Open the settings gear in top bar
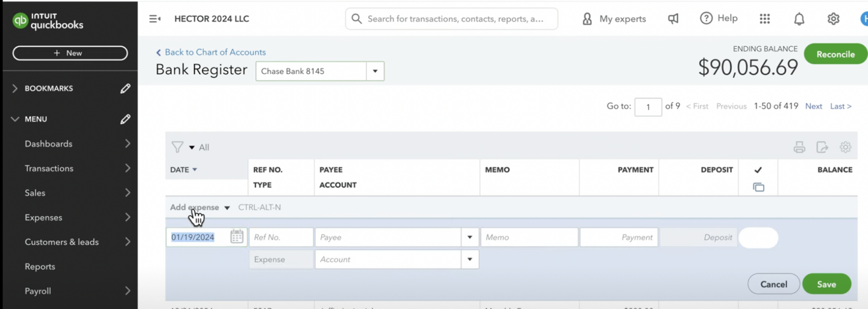This screenshot has height=309, width=868. tap(833, 19)
